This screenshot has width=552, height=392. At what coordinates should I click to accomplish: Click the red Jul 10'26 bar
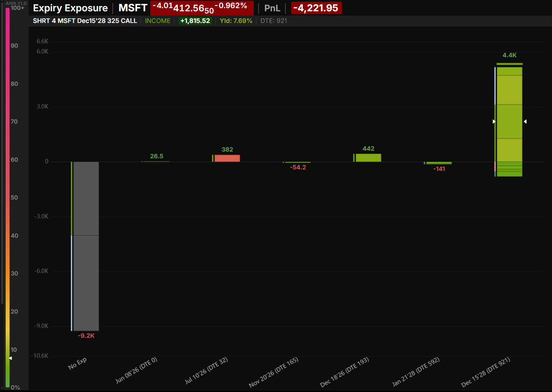227,158
